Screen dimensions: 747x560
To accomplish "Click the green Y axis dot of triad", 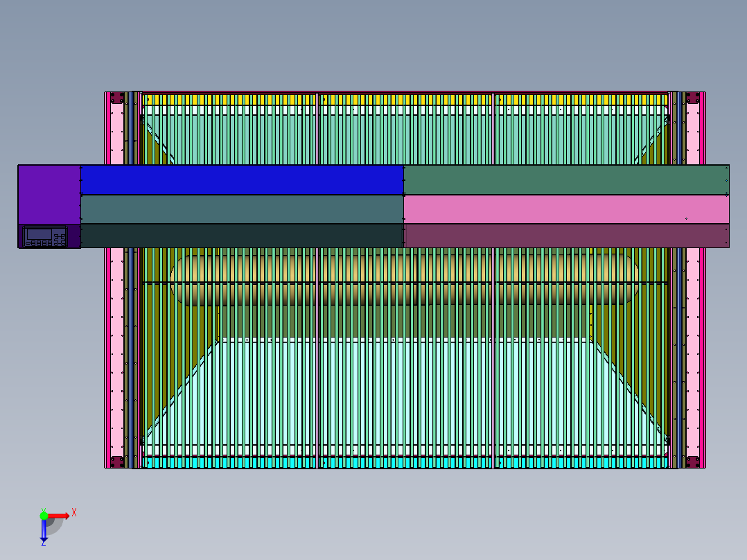I will (44, 516).
